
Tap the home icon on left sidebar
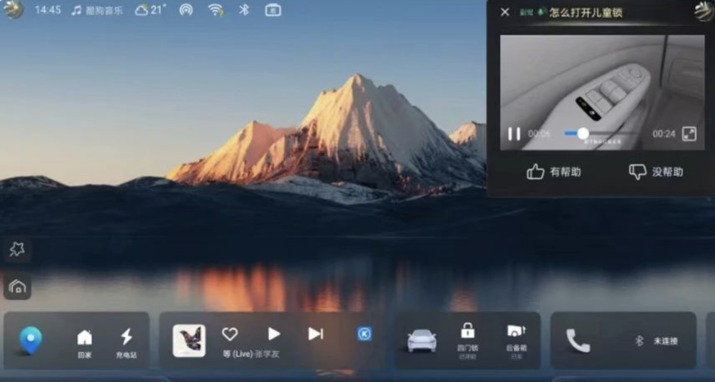point(17,287)
